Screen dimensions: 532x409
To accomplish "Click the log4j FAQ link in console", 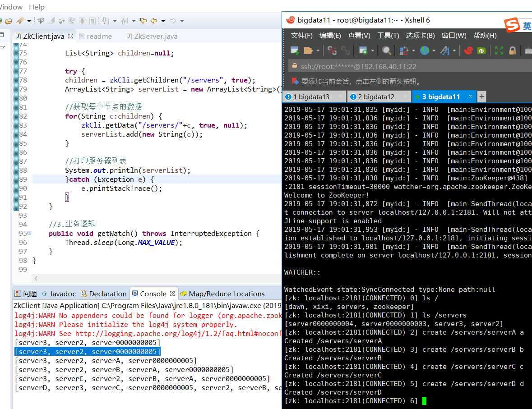I will click(178, 334).
